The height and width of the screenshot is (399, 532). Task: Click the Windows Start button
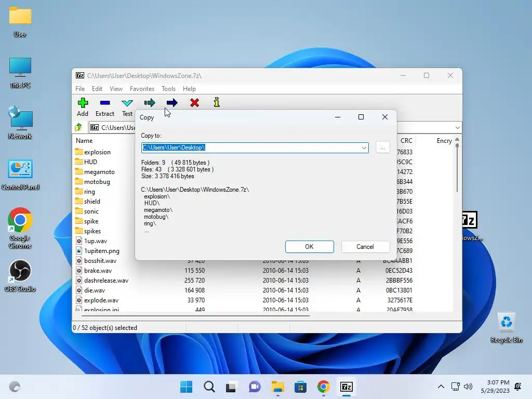(187, 387)
